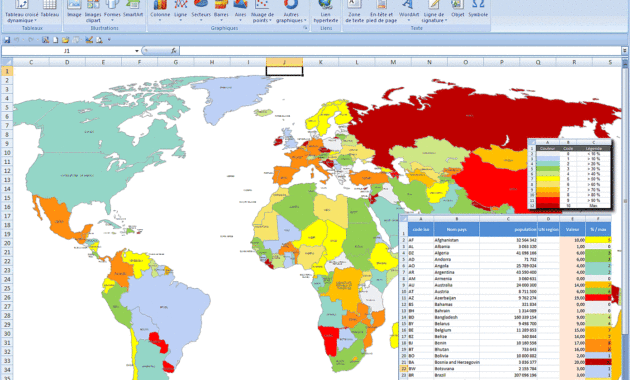Save workbook from quick access toolbar

tap(7, 40)
